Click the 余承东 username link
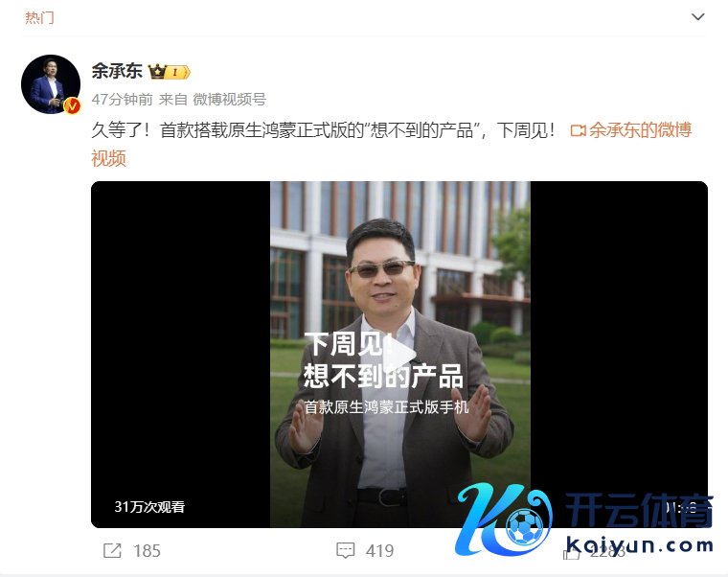The height and width of the screenshot is (577, 728). 117,71
